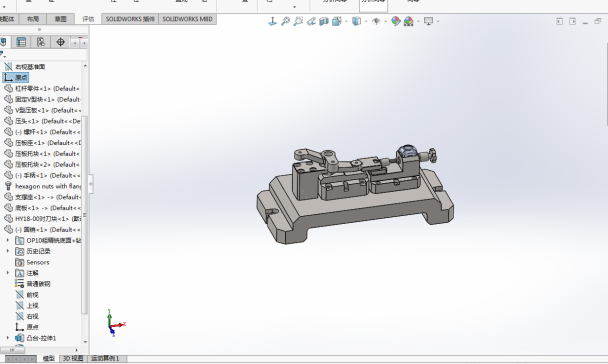Open the SOLIDWORKS MBD tab
This screenshot has height=364, width=608.
pyautogui.click(x=187, y=19)
